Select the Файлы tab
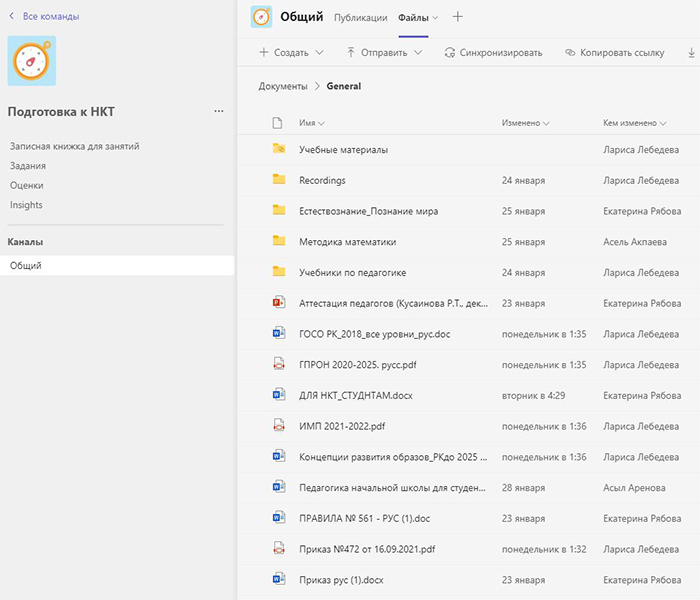This screenshot has width=700, height=600. click(413, 18)
